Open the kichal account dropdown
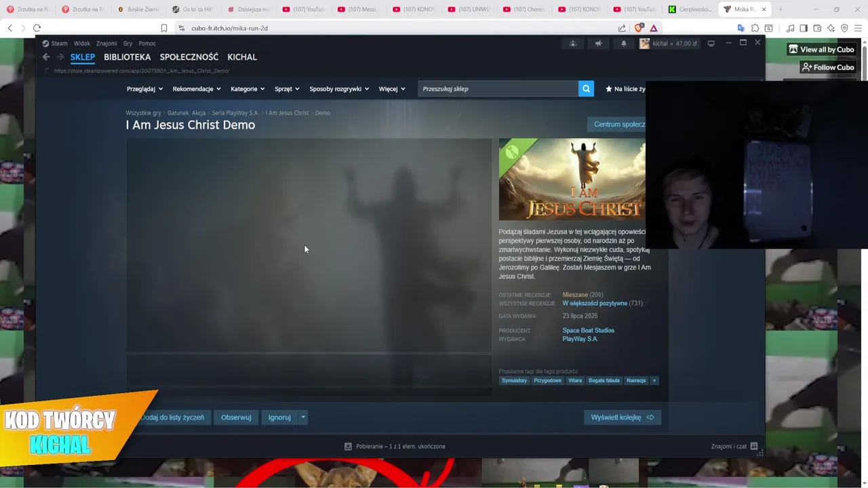This screenshot has height=488, width=868. [x=668, y=43]
